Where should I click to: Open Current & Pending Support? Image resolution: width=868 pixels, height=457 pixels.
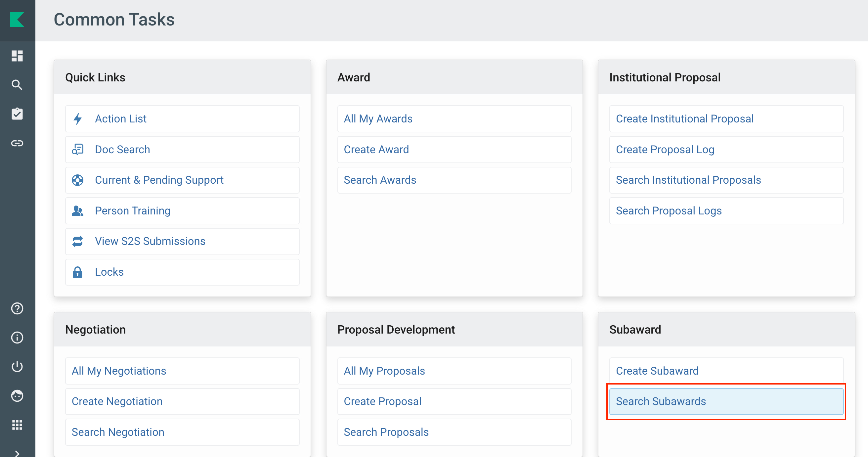click(159, 180)
